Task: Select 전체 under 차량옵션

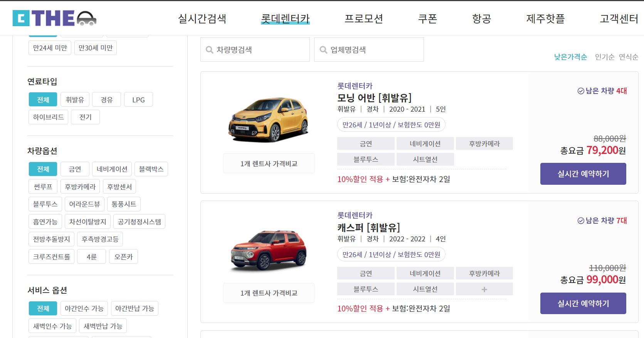Action: click(x=43, y=169)
